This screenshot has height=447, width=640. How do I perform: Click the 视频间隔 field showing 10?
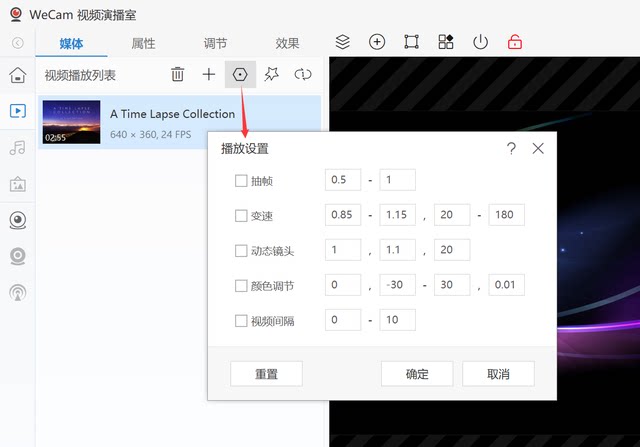(x=398, y=320)
